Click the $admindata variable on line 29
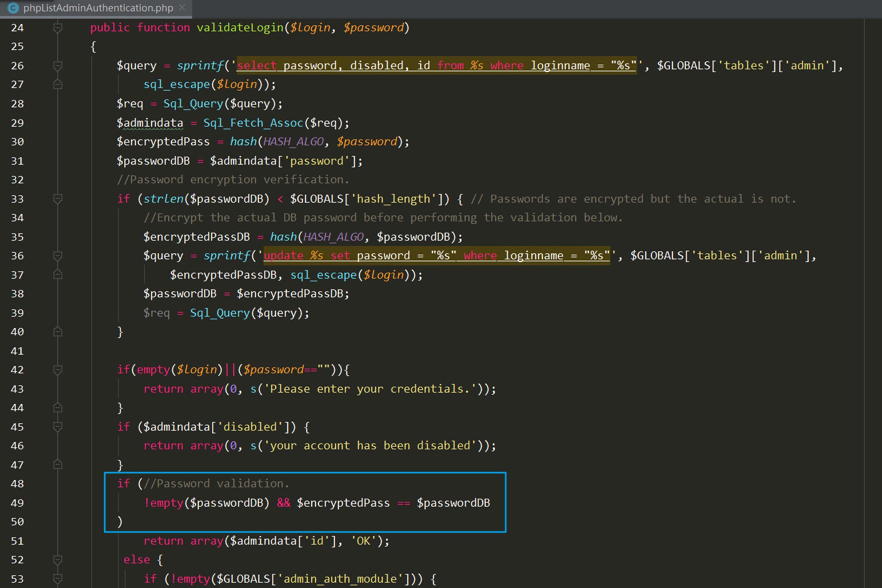 click(x=150, y=123)
